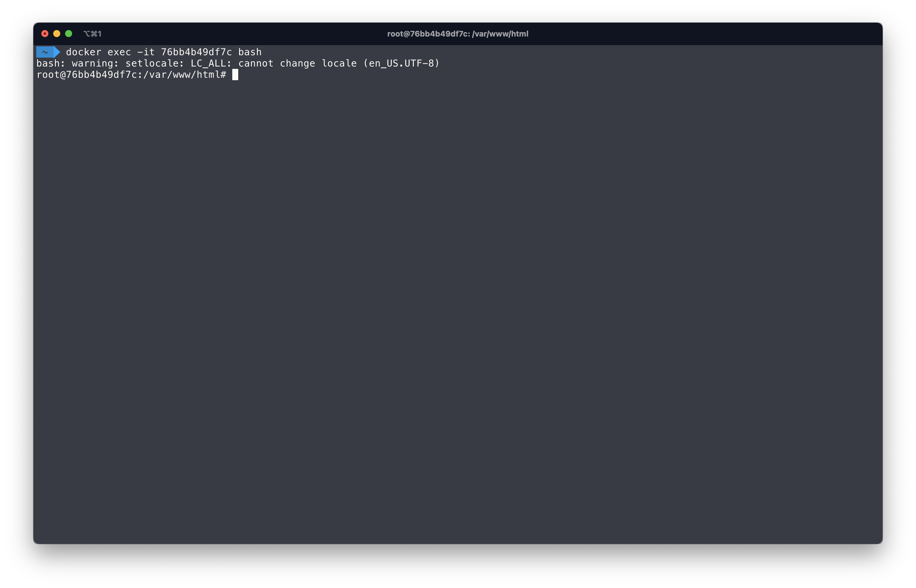Image resolution: width=916 pixels, height=588 pixels.
Task: Click the /var/www/html# path in the prompt
Action: (184, 75)
